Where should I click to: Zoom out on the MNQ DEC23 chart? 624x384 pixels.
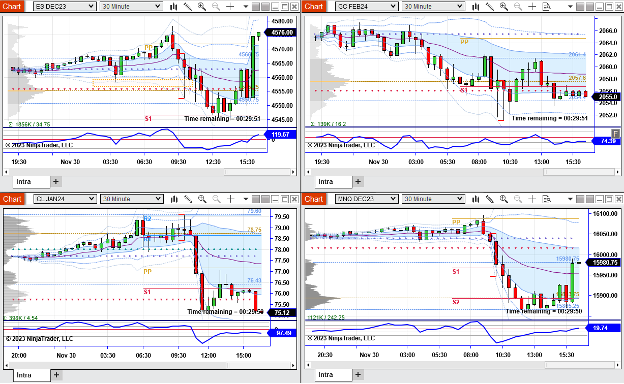518,199
